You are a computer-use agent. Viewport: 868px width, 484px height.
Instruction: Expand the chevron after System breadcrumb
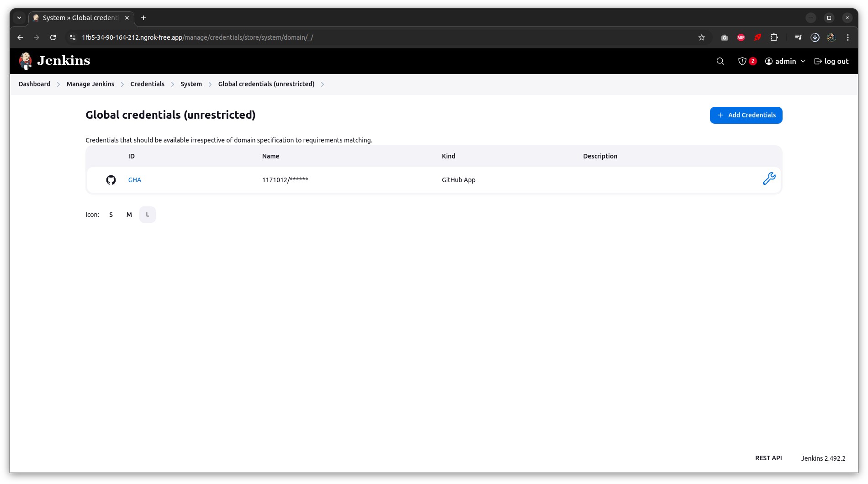[x=210, y=84]
